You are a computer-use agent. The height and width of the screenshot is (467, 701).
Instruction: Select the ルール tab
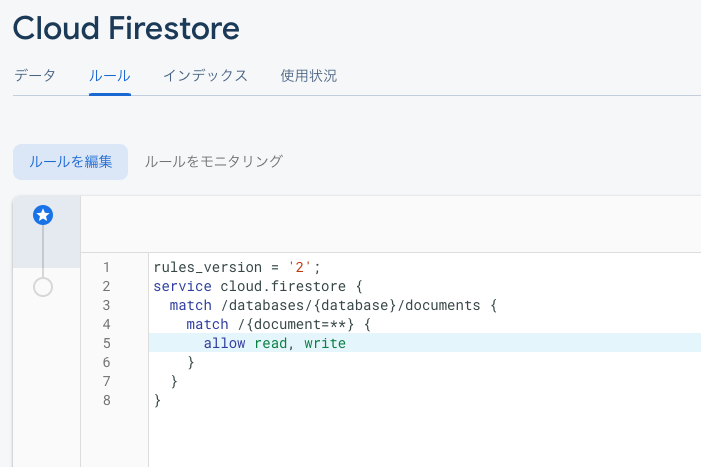[110, 76]
